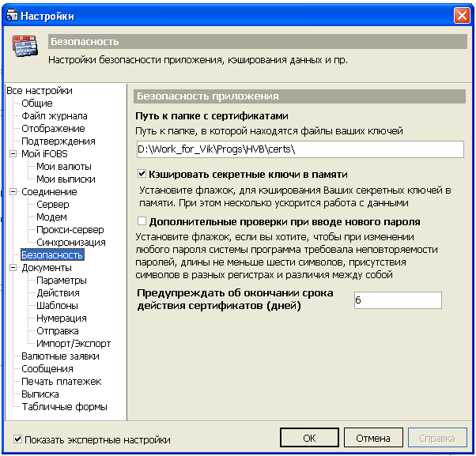This screenshot has height=456, width=476.
Task: Click the Отмена button
Action: pyautogui.click(x=373, y=438)
